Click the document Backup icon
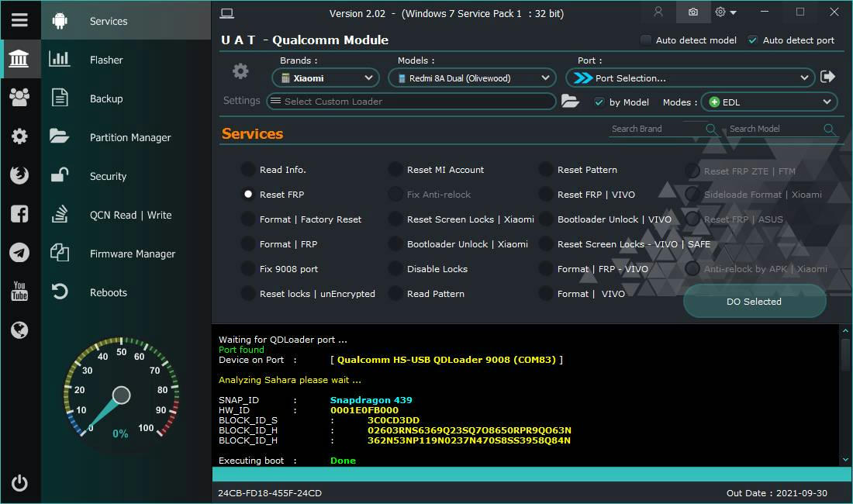Screen dimensions: 853x504 click(x=59, y=98)
